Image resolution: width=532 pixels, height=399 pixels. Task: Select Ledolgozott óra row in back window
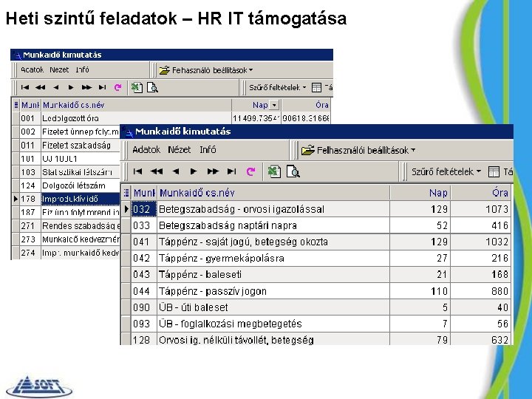click(x=171, y=118)
